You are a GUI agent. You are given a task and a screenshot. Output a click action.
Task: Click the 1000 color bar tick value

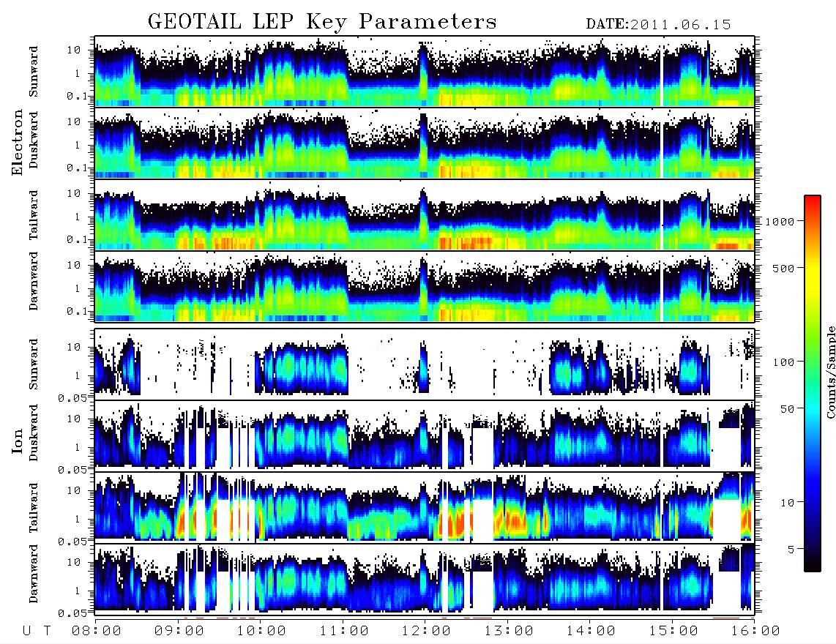780,222
